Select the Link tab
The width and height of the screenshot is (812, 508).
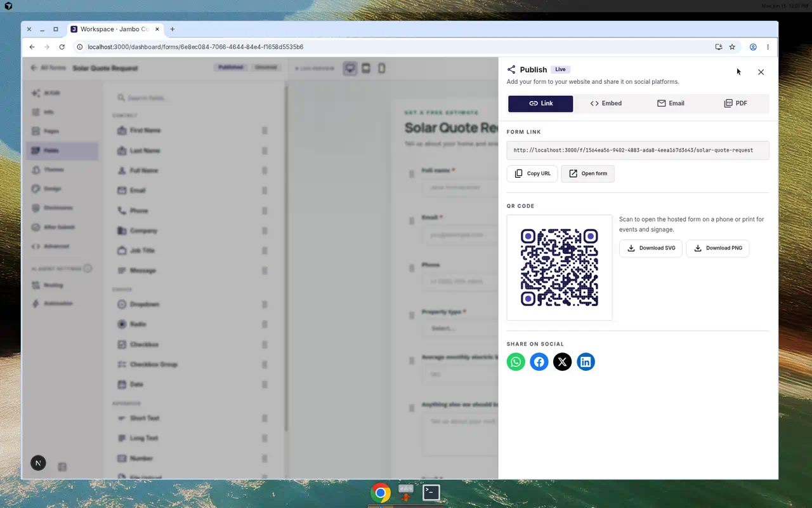coord(540,104)
